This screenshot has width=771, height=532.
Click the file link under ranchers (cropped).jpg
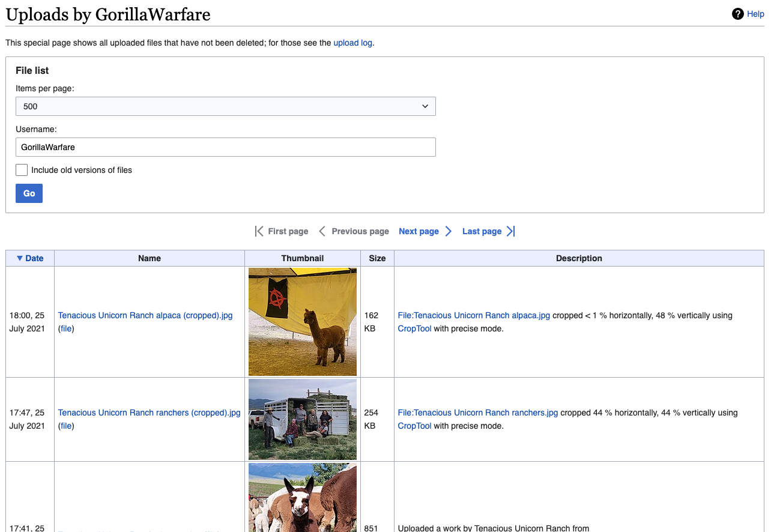coord(66,426)
